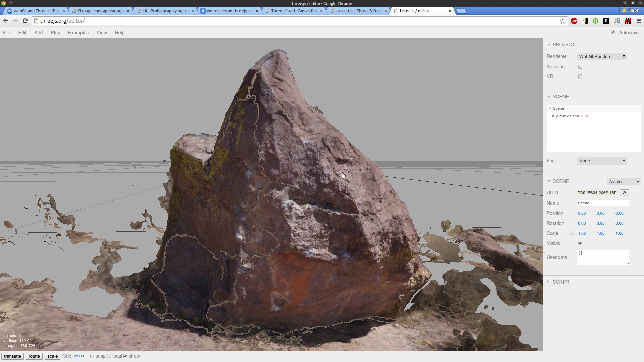Click the scene Name input field

(x=602, y=203)
